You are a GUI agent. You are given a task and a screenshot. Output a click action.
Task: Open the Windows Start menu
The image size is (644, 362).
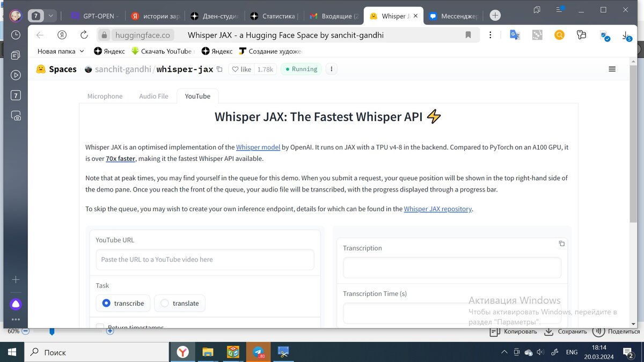(12, 352)
